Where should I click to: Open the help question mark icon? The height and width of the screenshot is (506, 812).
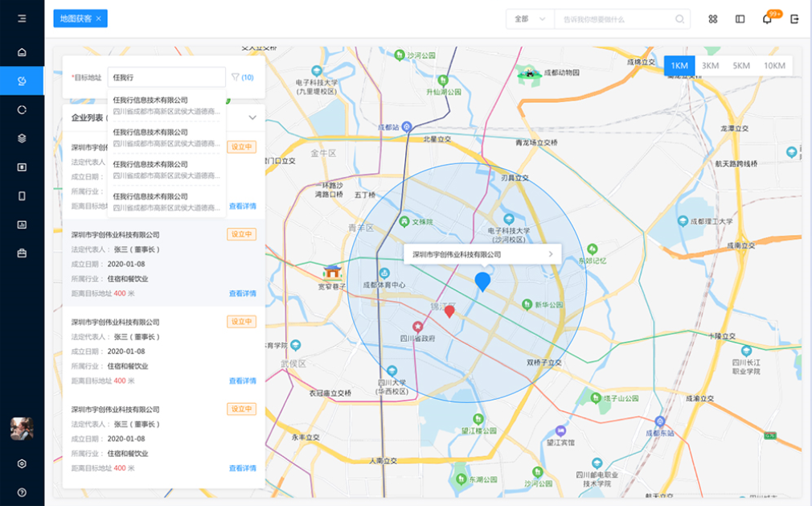coord(22,492)
